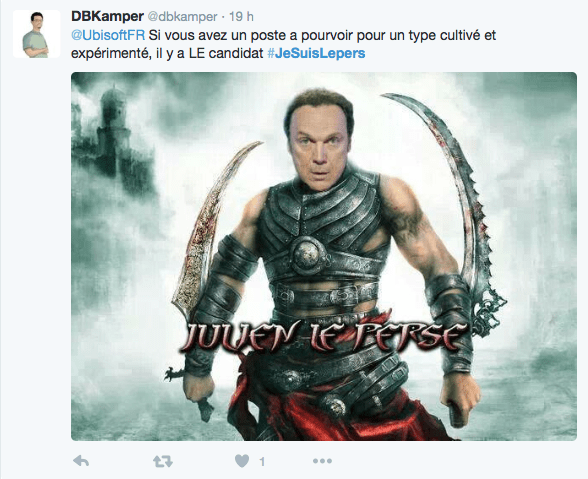View the like count of 1

262,462
